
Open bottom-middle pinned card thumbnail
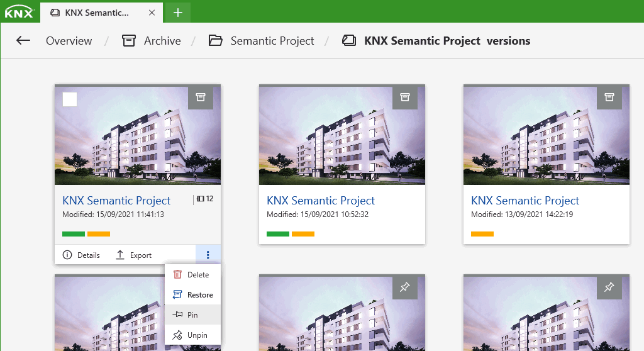point(342,313)
